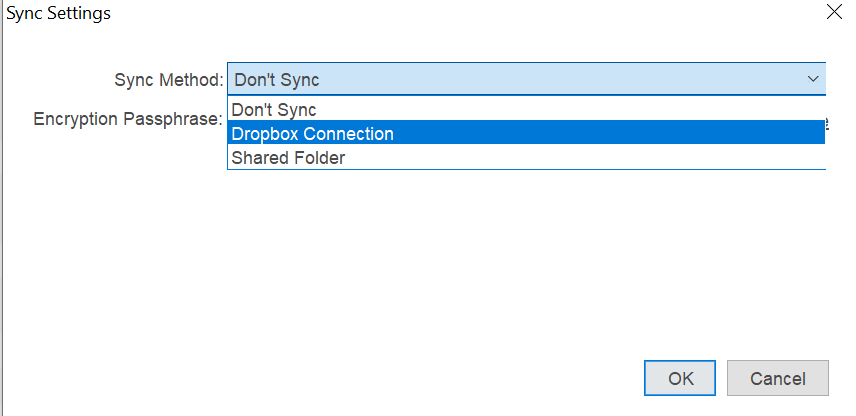The image size is (856, 416).
Task: Discard changes with the Cancel button
Action: coord(777,378)
